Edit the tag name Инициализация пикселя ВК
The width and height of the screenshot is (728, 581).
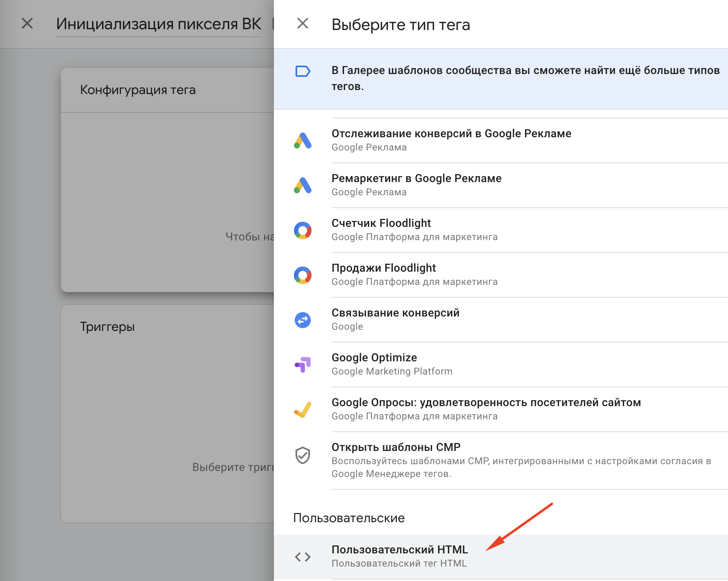pyautogui.click(x=159, y=24)
